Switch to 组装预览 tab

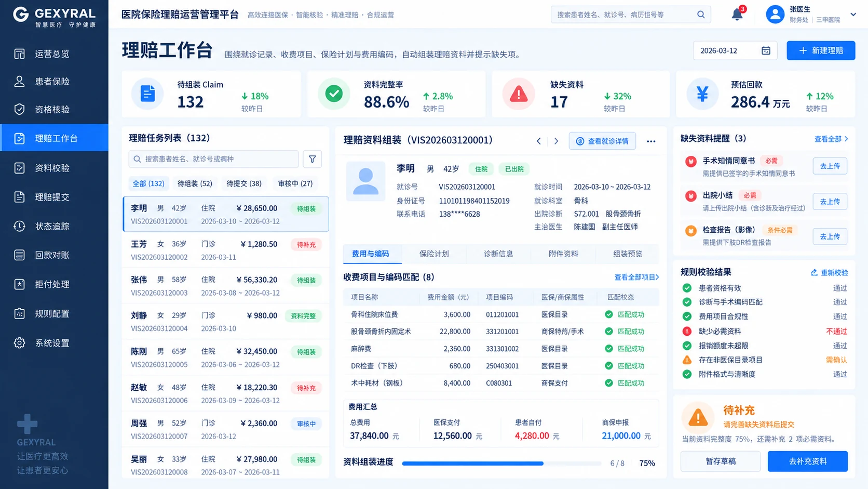[x=628, y=254]
